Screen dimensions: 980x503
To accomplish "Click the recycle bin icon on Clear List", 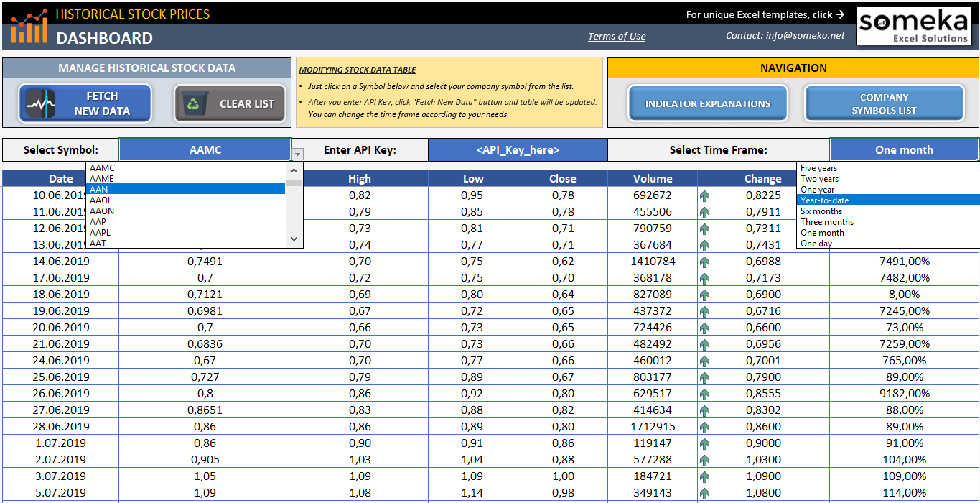I will (x=193, y=103).
